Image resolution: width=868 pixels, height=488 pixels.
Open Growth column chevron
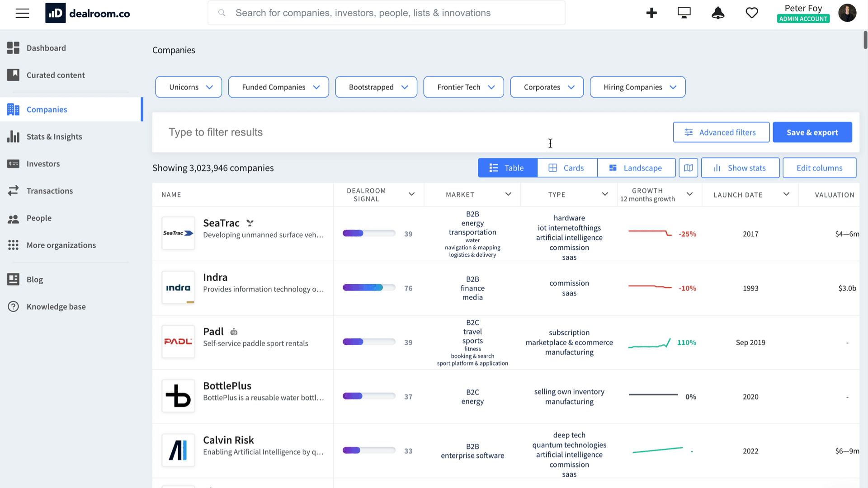click(x=689, y=194)
